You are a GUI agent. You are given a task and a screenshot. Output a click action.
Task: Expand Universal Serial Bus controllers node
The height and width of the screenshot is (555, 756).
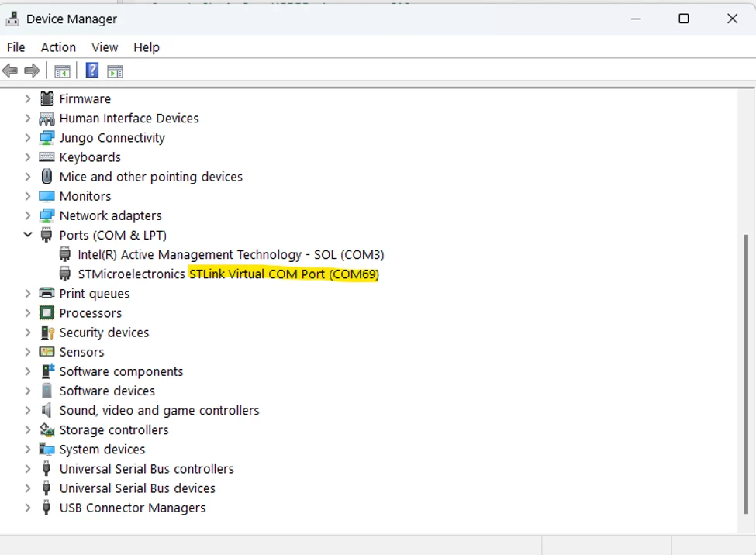pos(27,468)
